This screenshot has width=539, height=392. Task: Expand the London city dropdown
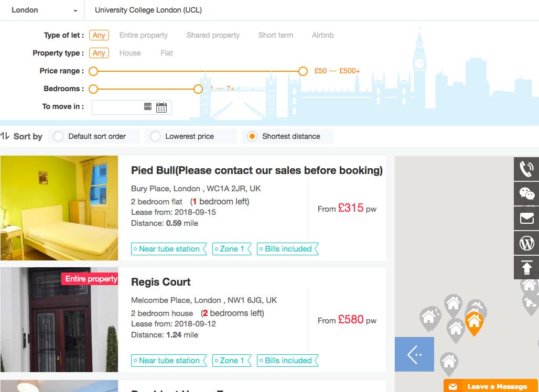coord(42,10)
